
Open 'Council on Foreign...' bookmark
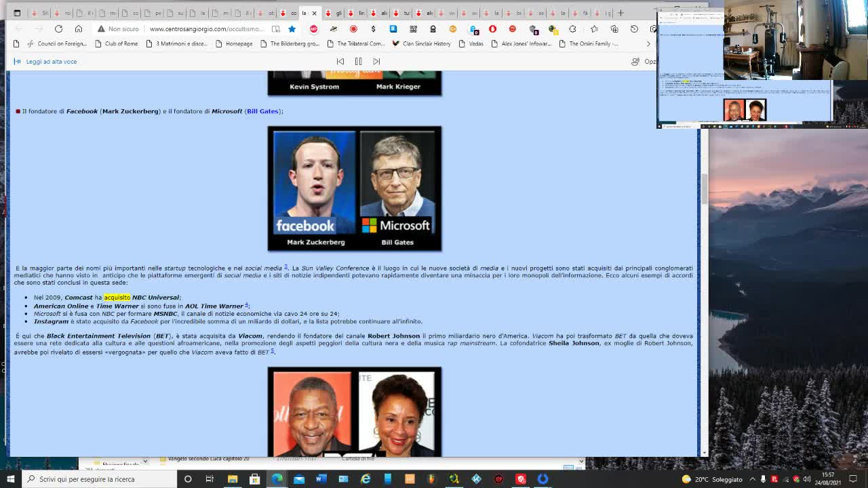pyautogui.click(x=57, y=43)
